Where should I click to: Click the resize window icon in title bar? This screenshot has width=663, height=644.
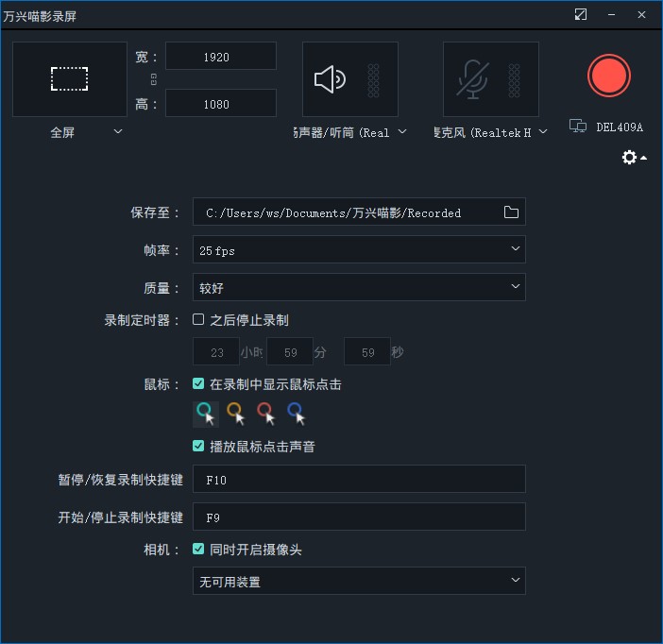point(581,14)
